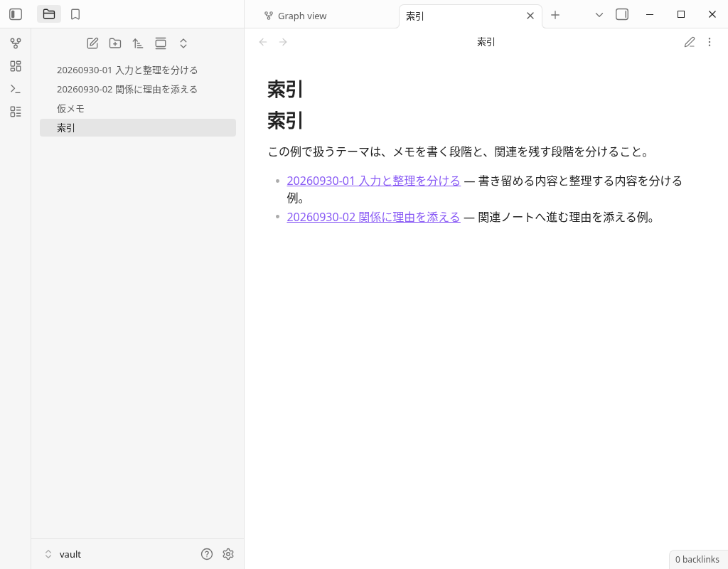728x569 pixels.
Task: Open note 20260930-02 関係に理由を添える in sidebar
Action: click(x=138, y=89)
